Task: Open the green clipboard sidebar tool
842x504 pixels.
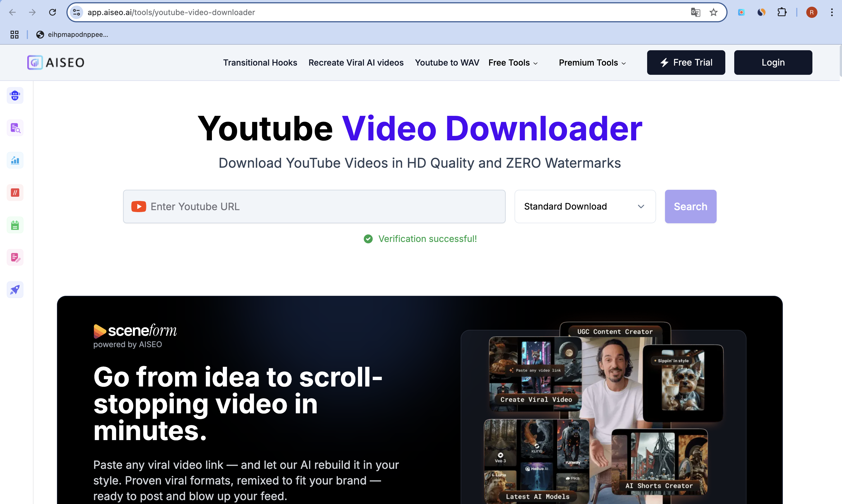Action: [x=15, y=225]
